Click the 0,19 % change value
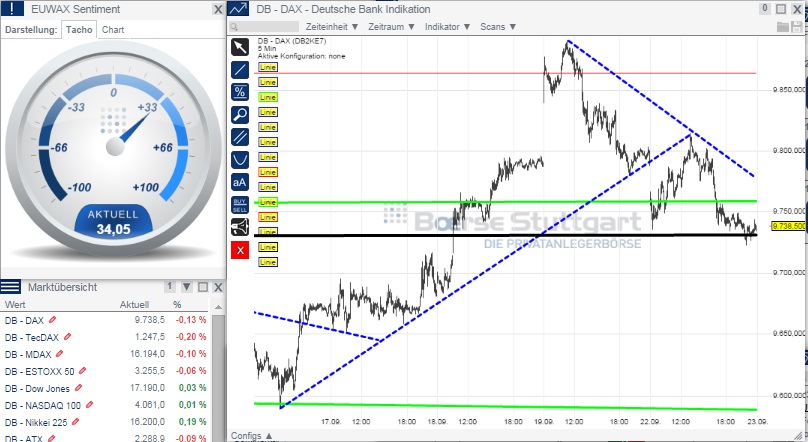This screenshot has height=442, width=808. coord(192,422)
